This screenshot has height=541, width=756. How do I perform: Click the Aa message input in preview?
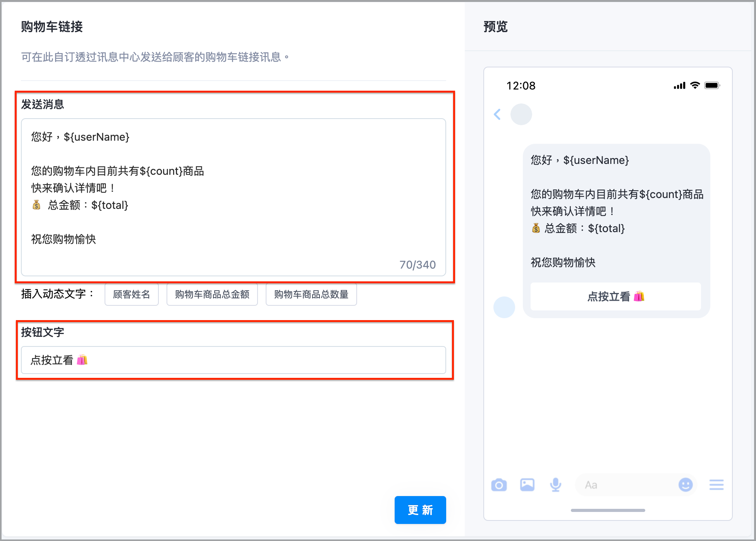click(x=627, y=485)
